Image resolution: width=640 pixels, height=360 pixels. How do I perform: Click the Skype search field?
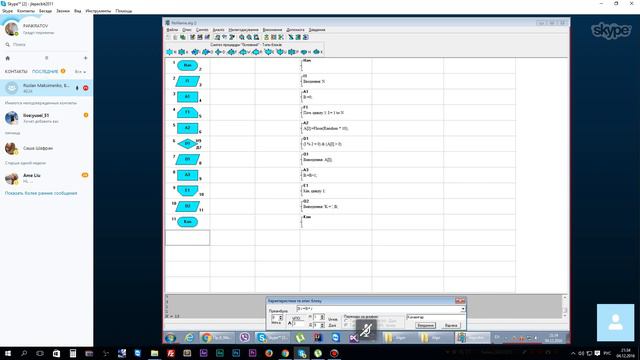(x=46, y=44)
